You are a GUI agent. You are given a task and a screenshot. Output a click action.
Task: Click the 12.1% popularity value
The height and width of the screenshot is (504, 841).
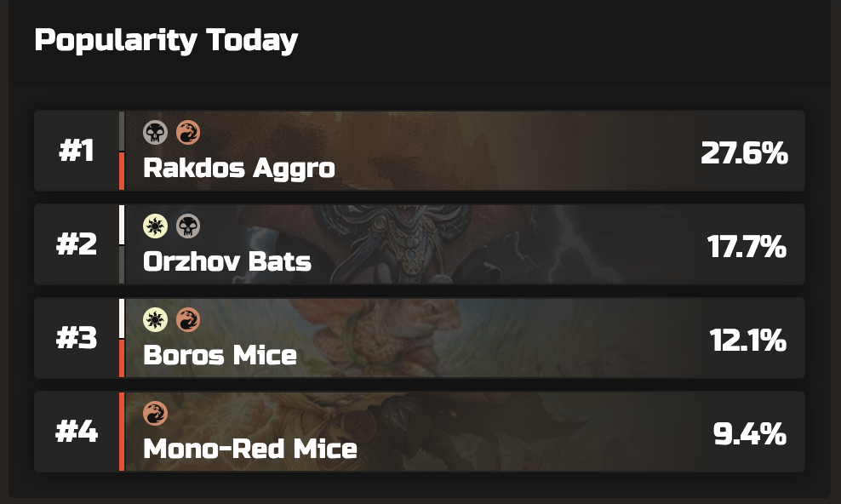[748, 341]
